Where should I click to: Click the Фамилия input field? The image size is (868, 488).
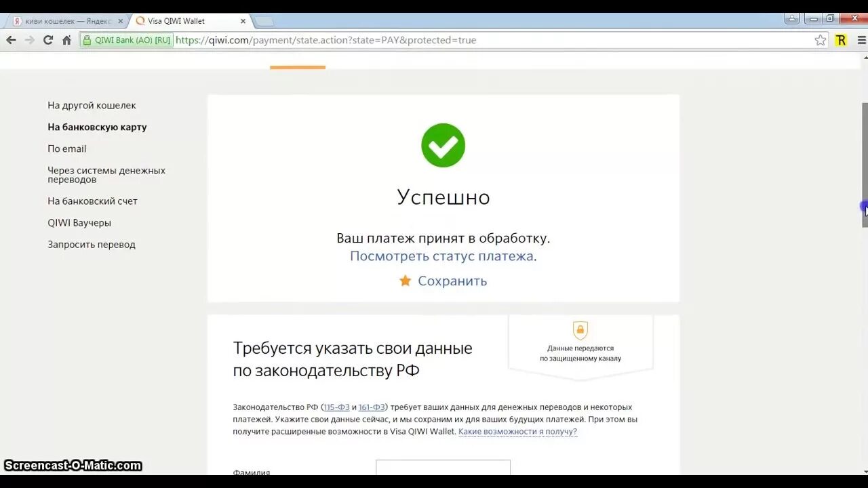click(443, 468)
